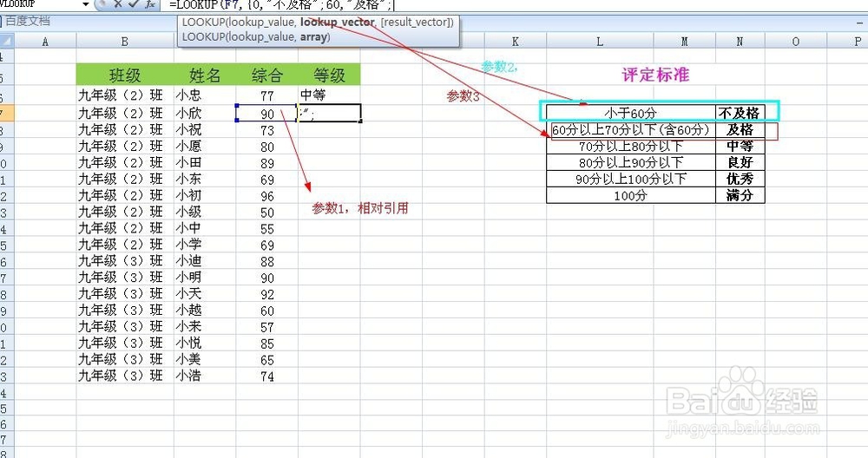Select the 60分以上70分以下 criteria cell
Screen dimensions: 868x458
(631, 130)
